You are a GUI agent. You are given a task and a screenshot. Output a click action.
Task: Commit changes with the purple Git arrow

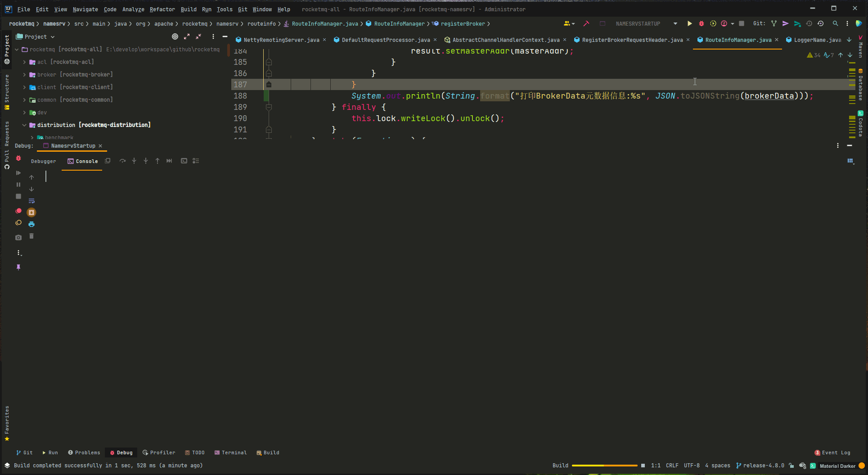click(x=785, y=23)
